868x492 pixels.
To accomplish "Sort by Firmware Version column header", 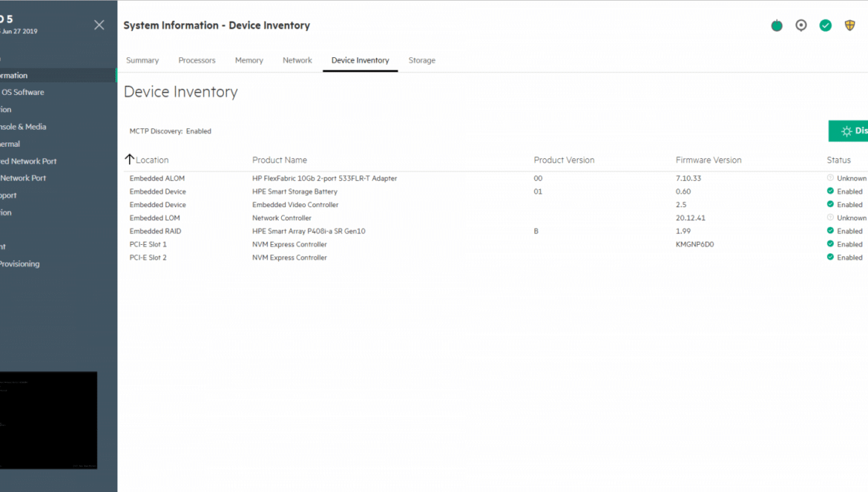I will point(708,160).
